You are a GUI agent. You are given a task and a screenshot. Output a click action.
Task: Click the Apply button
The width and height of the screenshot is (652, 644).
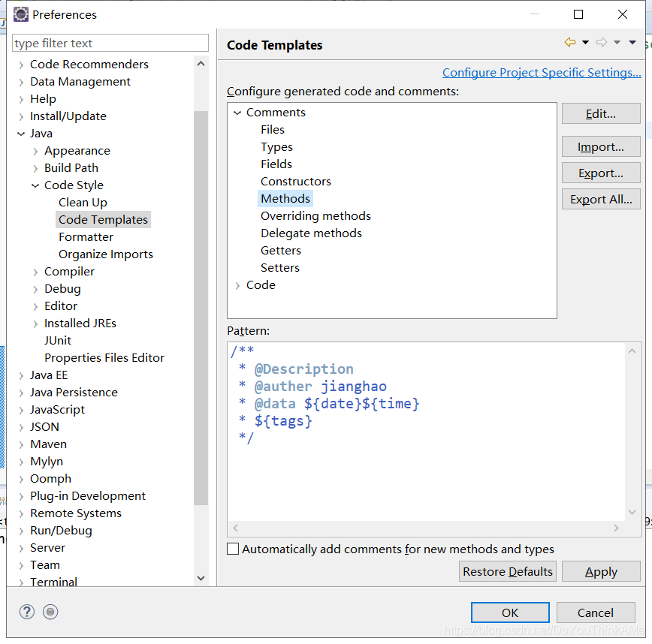click(x=601, y=571)
